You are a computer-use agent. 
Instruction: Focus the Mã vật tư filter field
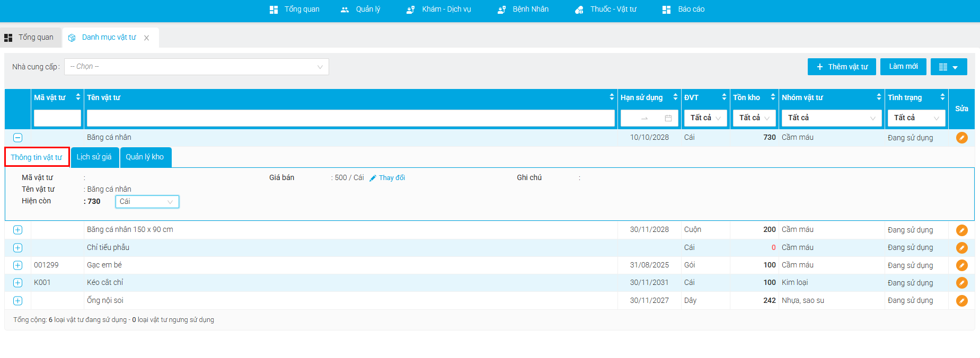pos(57,118)
